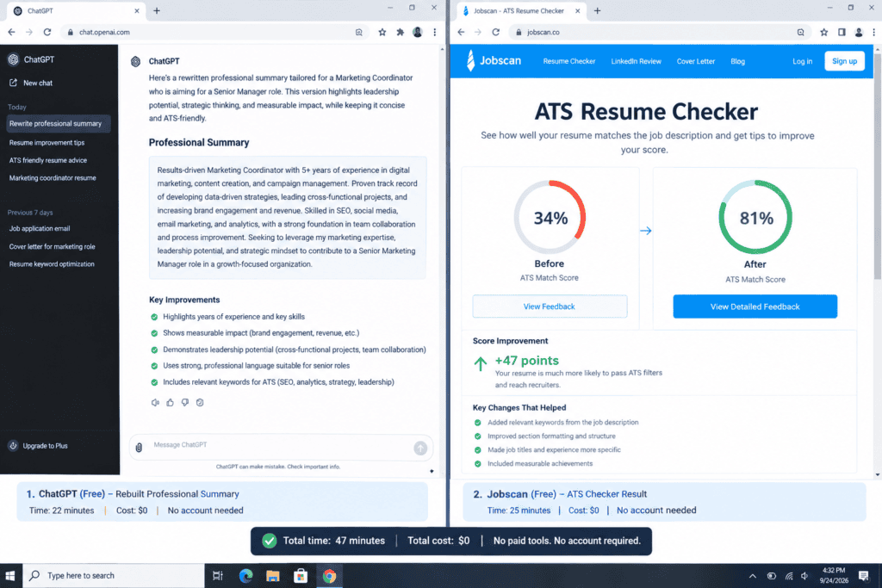Expand the system tray hidden icons chevron
The width and height of the screenshot is (882, 588).
tap(752, 576)
